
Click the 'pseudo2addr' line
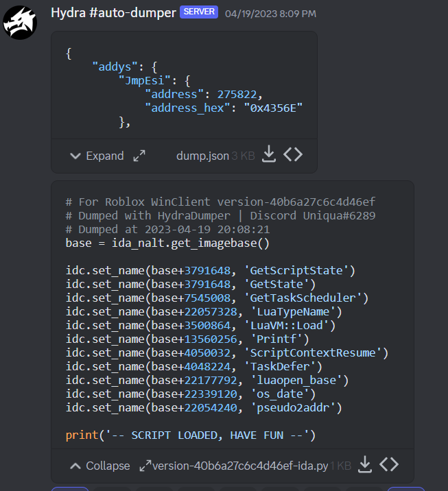(x=204, y=408)
